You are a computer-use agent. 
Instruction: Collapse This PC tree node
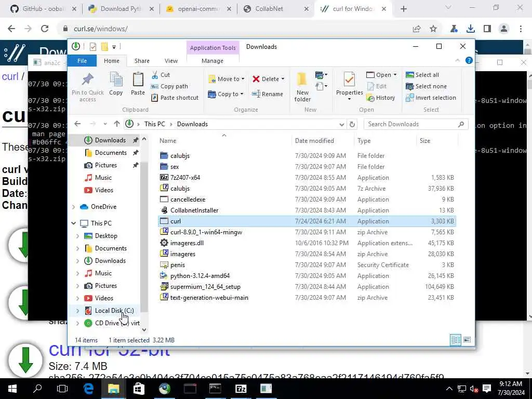coord(74,223)
